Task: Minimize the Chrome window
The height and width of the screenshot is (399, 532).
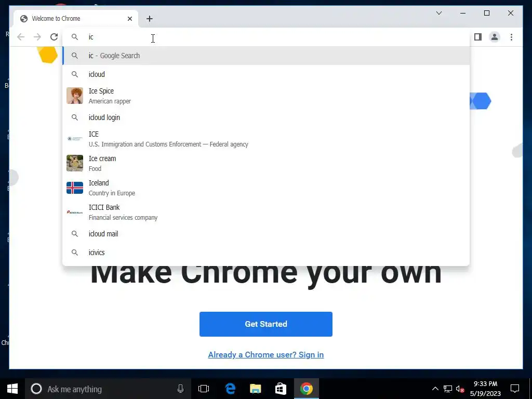Action: point(463,13)
